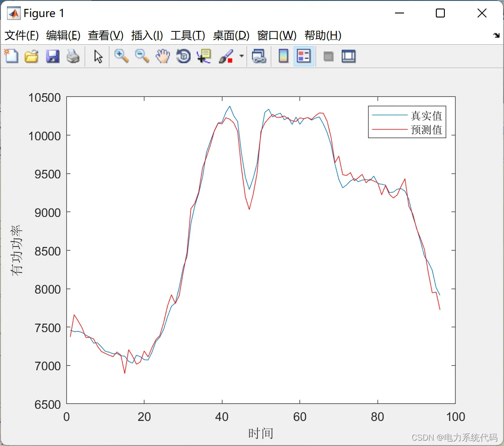Select the Edit Plot arrow tool
Viewport: 504px width, 446px height.
[x=98, y=56]
